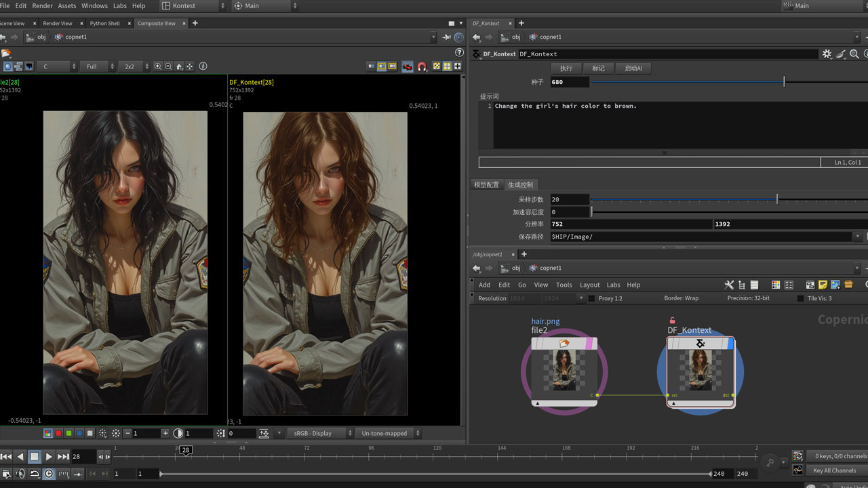Open the keyframe key icon near timeline
The image size is (868, 488).
coord(770,463)
